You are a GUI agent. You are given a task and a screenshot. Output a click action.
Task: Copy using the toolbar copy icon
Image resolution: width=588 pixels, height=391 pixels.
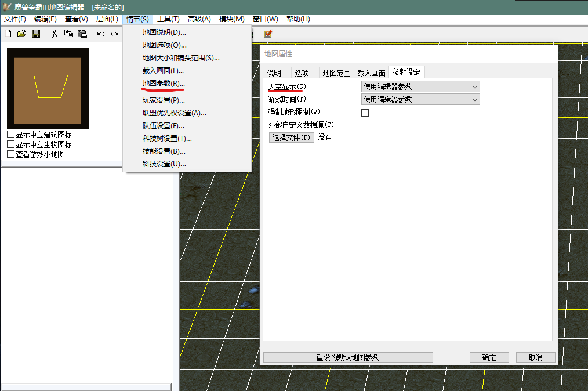[68, 34]
